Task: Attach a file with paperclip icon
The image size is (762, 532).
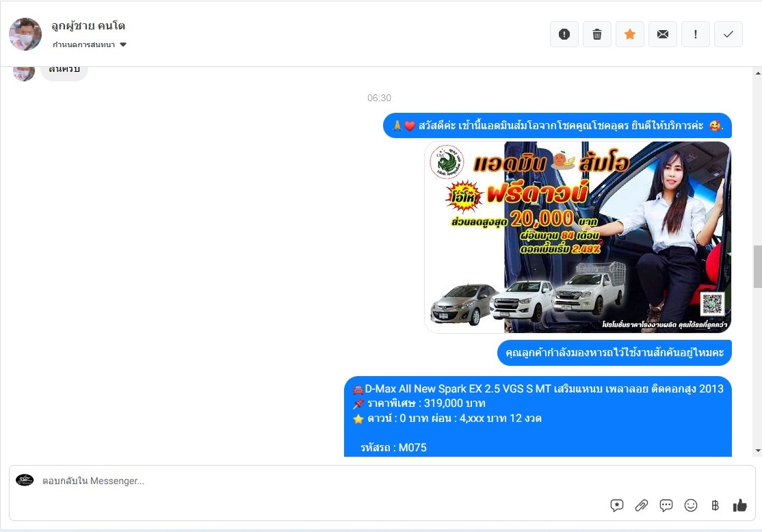Action: click(x=642, y=506)
